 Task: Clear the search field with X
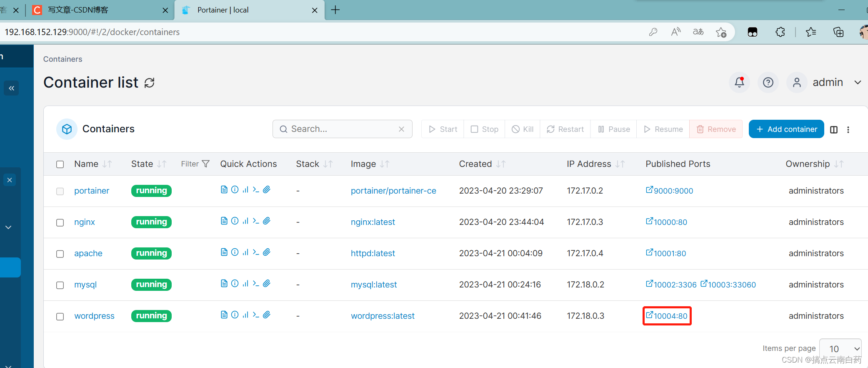[x=402, y=129]
